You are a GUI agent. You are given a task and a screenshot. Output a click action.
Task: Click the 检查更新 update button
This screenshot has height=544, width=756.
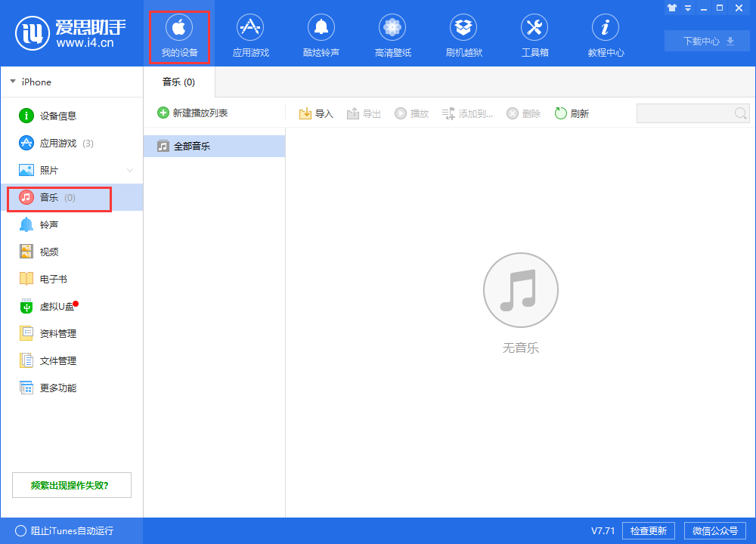point(648,530)
